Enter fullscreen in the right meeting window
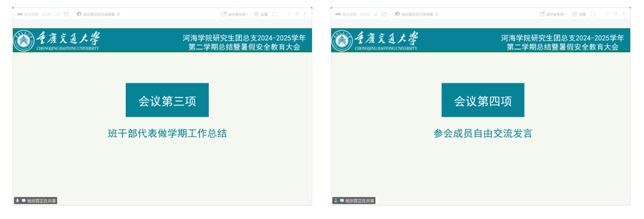This screenshot has height=219, width=644. [x=593, y=14]
